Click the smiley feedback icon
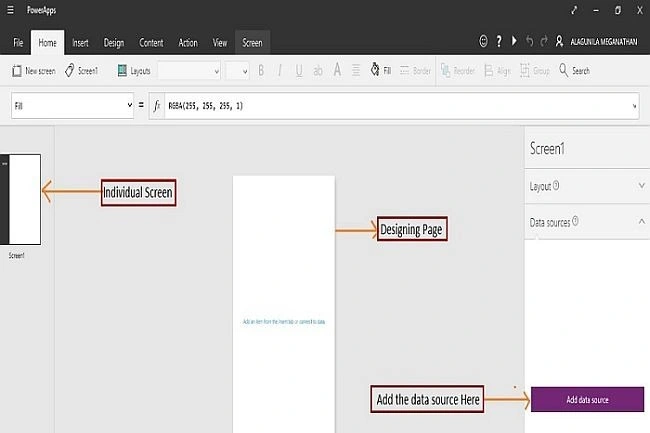Image resolution: width=650 pixels, height=433 pixels. 483,41
